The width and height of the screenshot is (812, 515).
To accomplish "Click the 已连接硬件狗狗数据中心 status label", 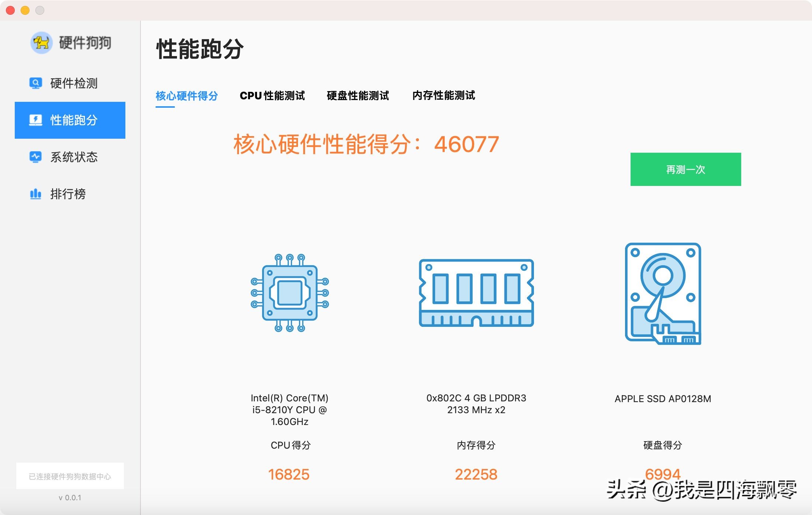I will pyautogui.click(x=70, y=476).
